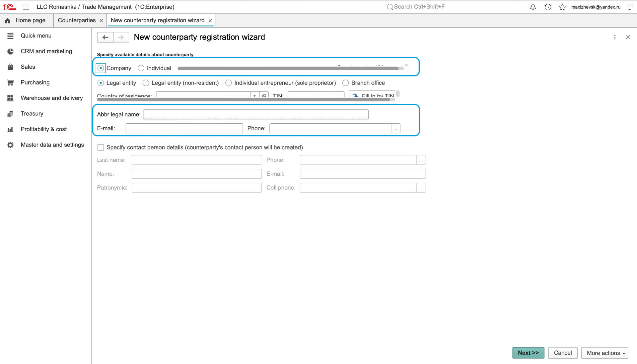Open the Phone field ellipsis picker
637x364 pixels.
click(395, 129)
